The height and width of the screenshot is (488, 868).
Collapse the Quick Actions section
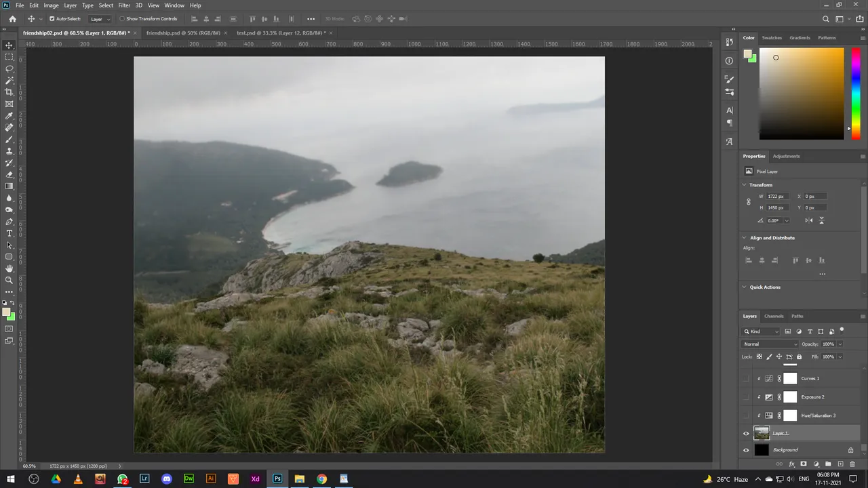(x=745, y=287)
